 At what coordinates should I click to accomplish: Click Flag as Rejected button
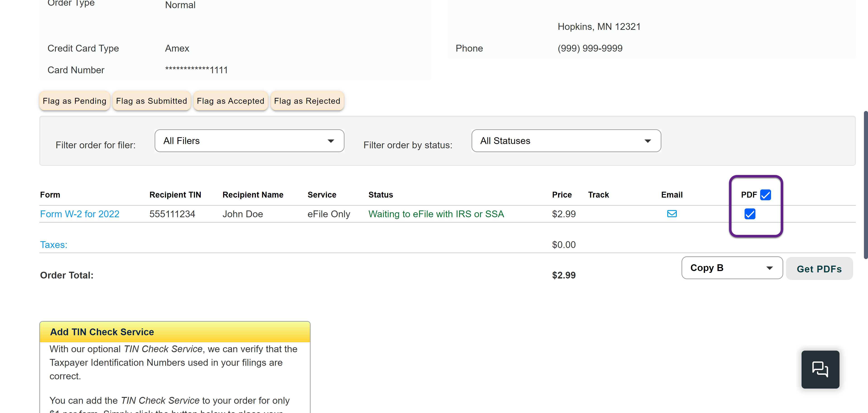tap(307, 101)
